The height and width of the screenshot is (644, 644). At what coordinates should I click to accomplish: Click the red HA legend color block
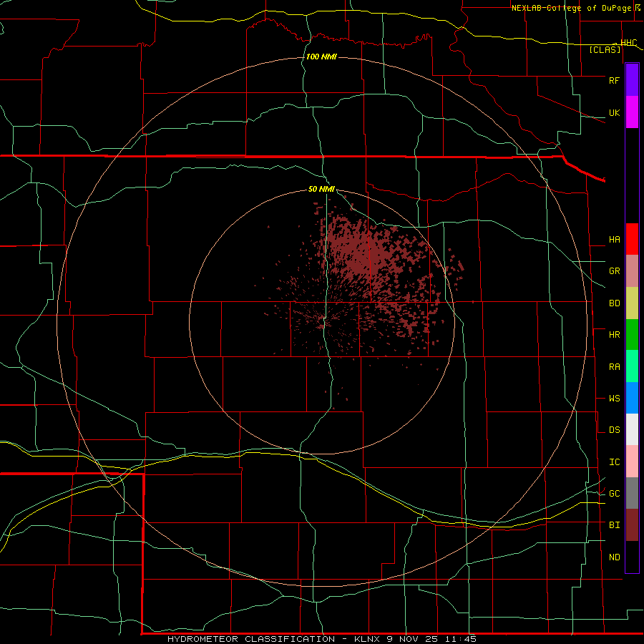tap(632, 239)
